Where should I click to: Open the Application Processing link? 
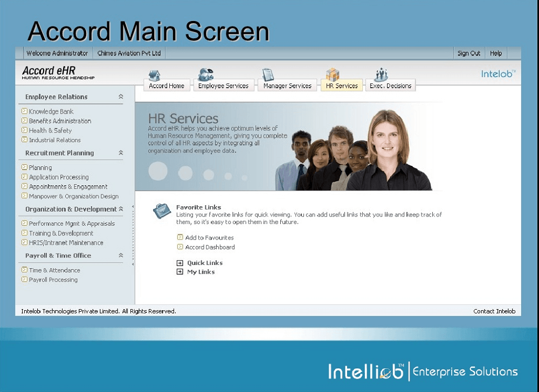tap(59, 177)
